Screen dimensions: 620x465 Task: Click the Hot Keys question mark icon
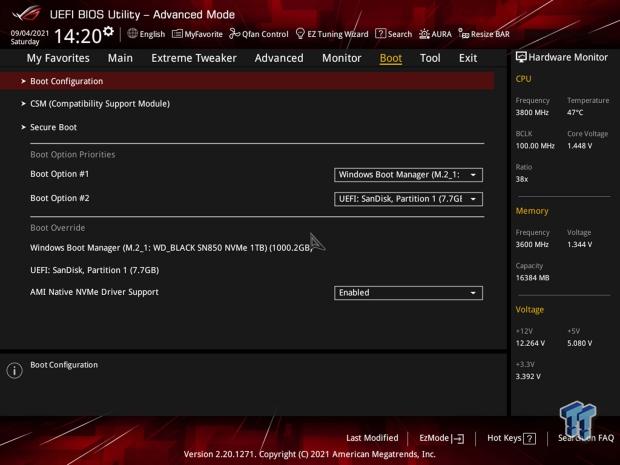point(529,439)
